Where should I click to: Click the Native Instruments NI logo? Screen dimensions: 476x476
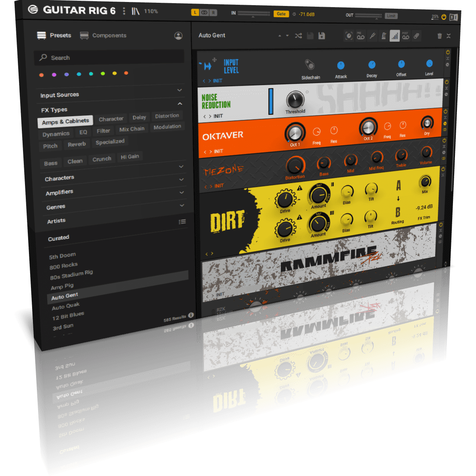[453, 17]
